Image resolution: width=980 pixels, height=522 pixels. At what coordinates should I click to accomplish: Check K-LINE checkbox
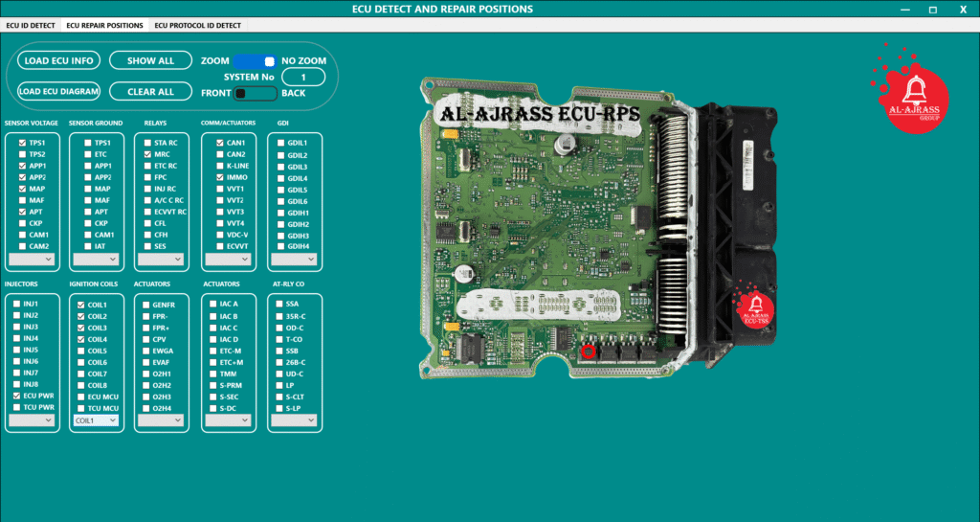click(220, 166)
